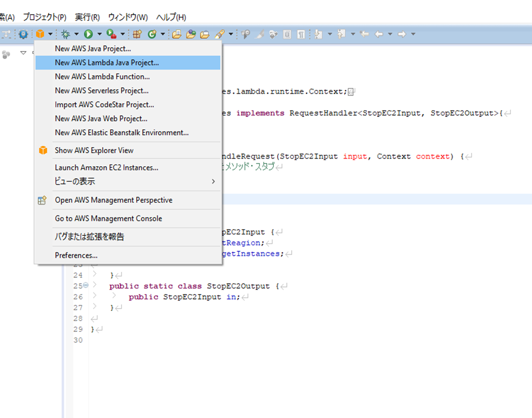Screen dimensions: 532x418
Task: Select Show AWS Explorer View
Action: pos(128,150)
